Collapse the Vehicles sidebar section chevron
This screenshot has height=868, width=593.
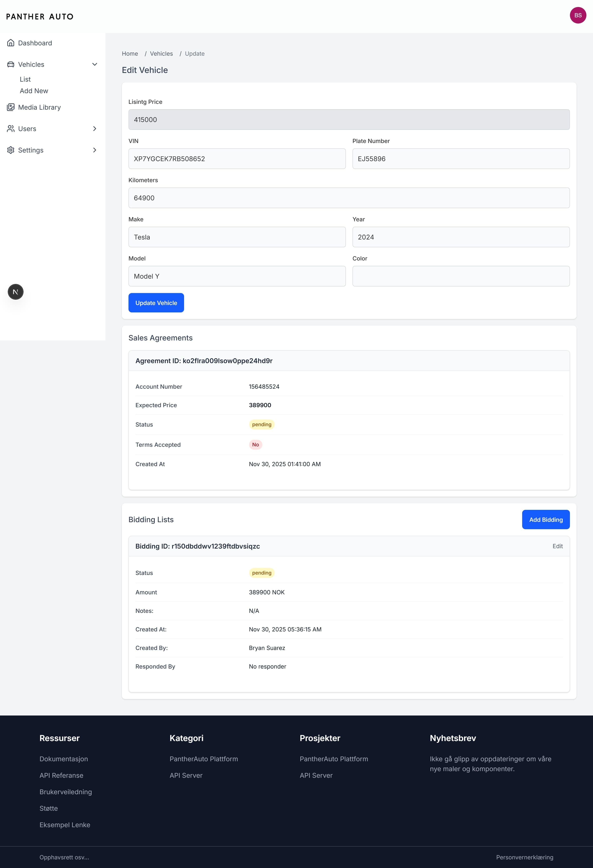click(x=95, y=64)
